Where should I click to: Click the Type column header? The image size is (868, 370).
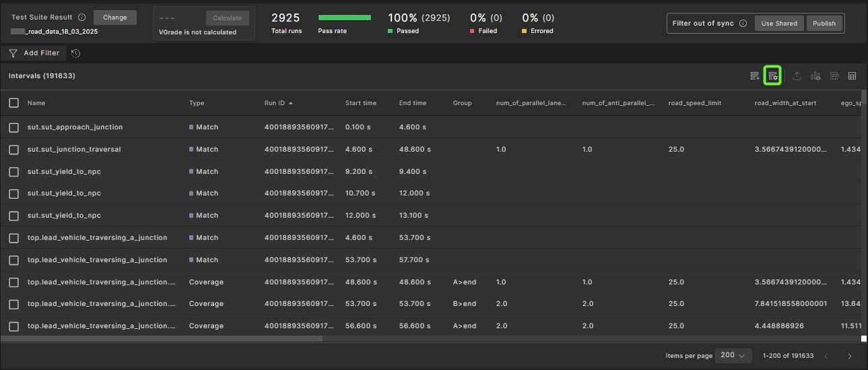pyautogui.click(x=197, y=103)
